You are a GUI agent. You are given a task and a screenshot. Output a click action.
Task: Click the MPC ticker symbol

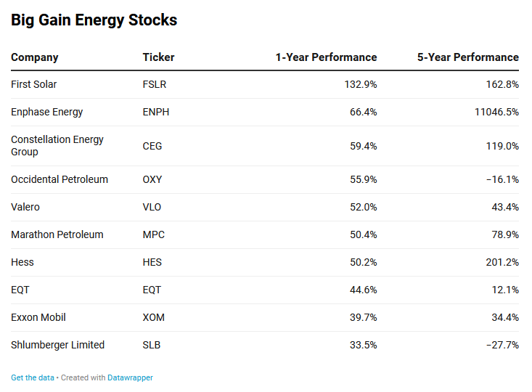pyautogui.click(x=153, y=234)
